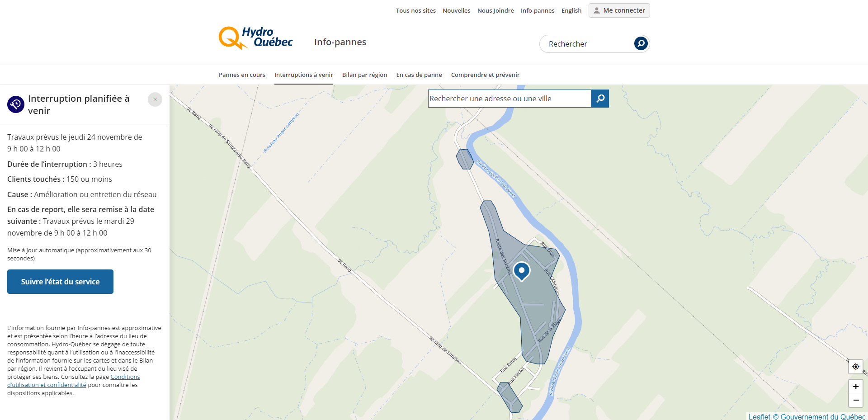Open the Leaflet attribution link

point(759,416)
